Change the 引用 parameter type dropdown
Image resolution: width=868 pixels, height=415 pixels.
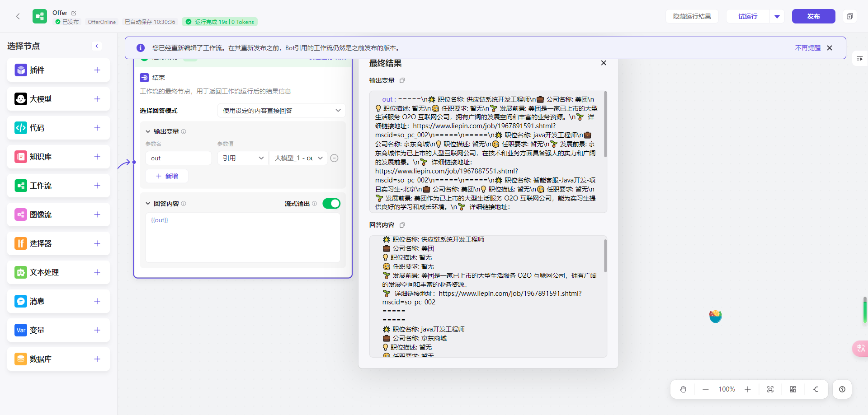coord(243,158)
